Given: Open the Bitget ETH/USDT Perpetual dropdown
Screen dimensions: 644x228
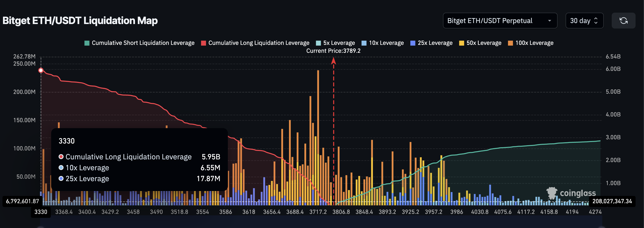Looking at the screenshot, I should click(x=500, y=21).
